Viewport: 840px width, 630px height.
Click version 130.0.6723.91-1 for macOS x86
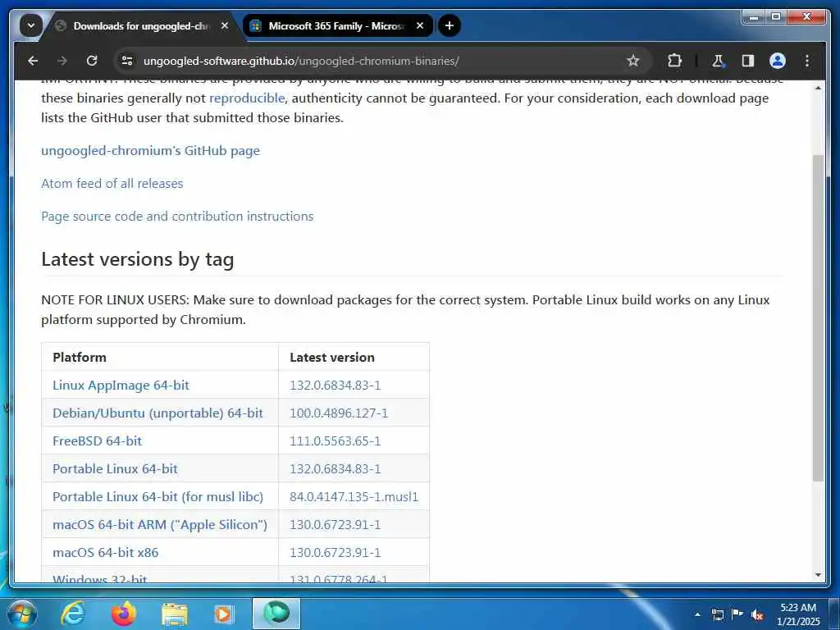[336, 552]
